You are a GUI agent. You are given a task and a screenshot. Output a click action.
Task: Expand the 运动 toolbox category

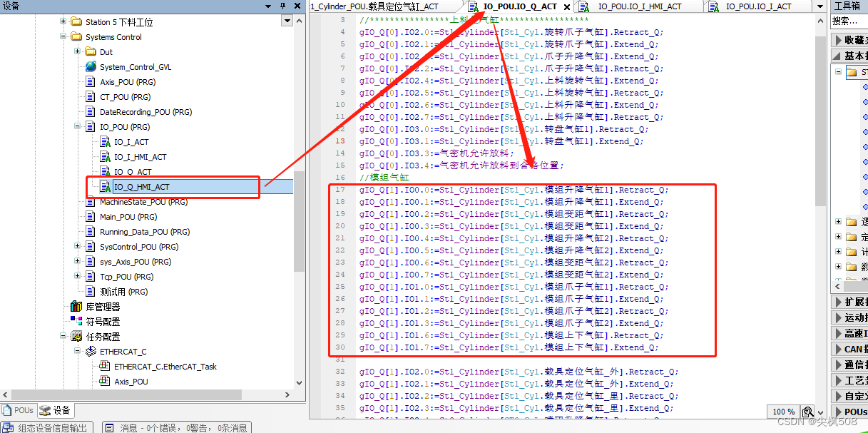point(839,317)
